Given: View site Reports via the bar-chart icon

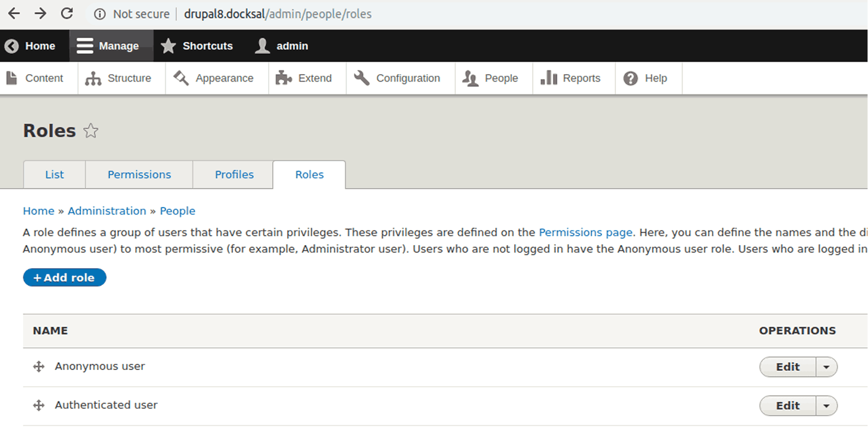Looking at the screenshot, I should point(549,78).
